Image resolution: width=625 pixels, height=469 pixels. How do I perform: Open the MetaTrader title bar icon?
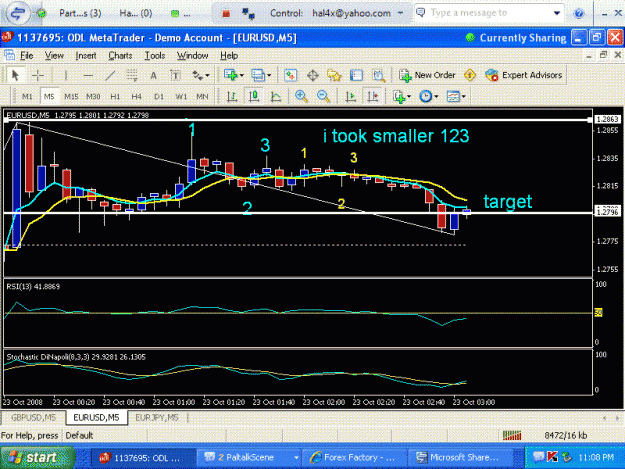(8, 37)
